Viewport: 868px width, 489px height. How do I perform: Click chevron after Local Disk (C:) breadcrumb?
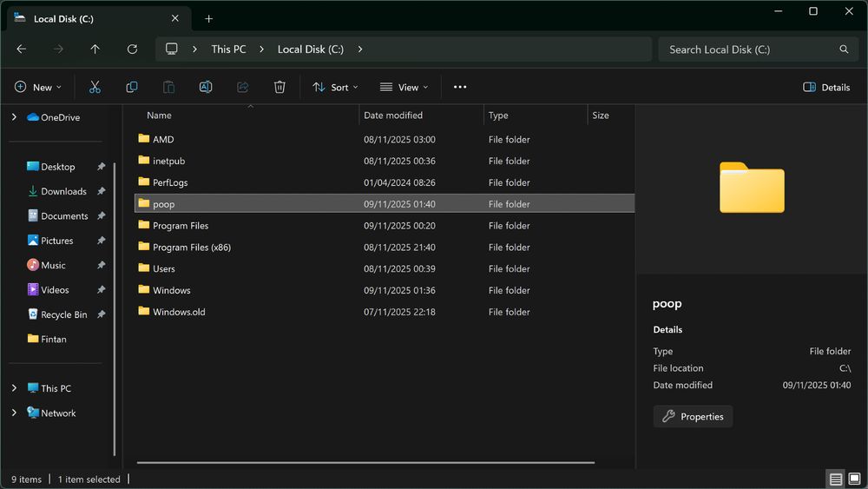coord(360,50)
